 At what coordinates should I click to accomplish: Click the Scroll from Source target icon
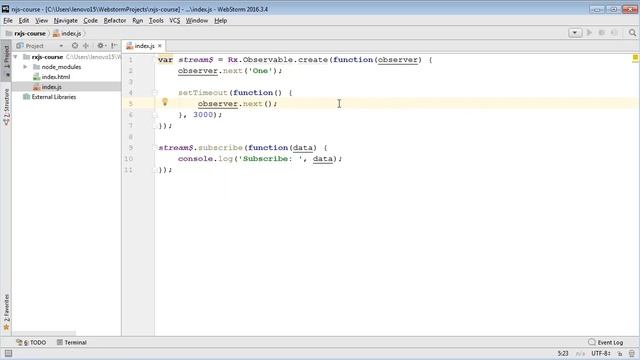75,46
